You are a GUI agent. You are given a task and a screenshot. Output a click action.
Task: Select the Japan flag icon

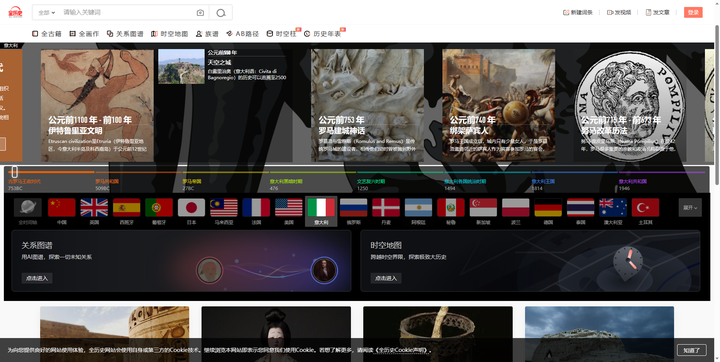pos(191,208)
